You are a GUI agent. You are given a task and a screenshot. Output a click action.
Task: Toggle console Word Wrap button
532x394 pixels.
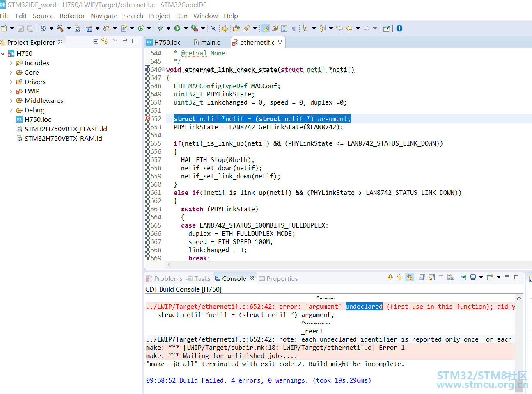click(x=441, y=277)
